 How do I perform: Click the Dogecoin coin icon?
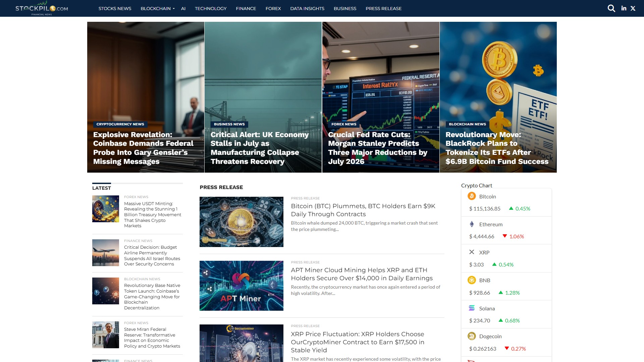click(472, 336)
